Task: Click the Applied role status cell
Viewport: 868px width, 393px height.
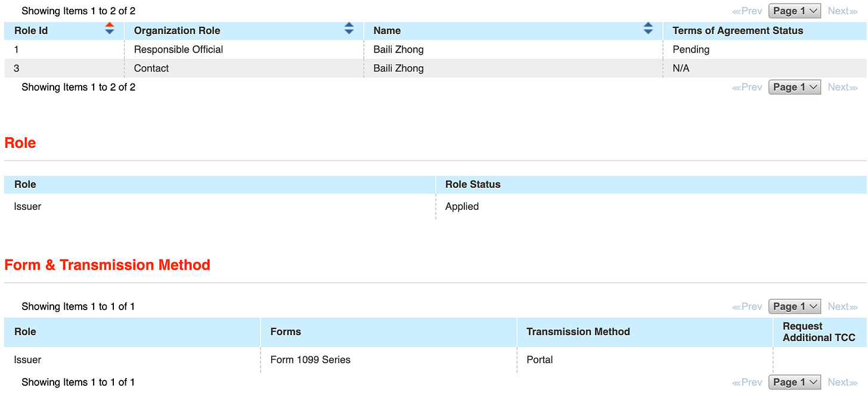Action: tap(462, 206)
